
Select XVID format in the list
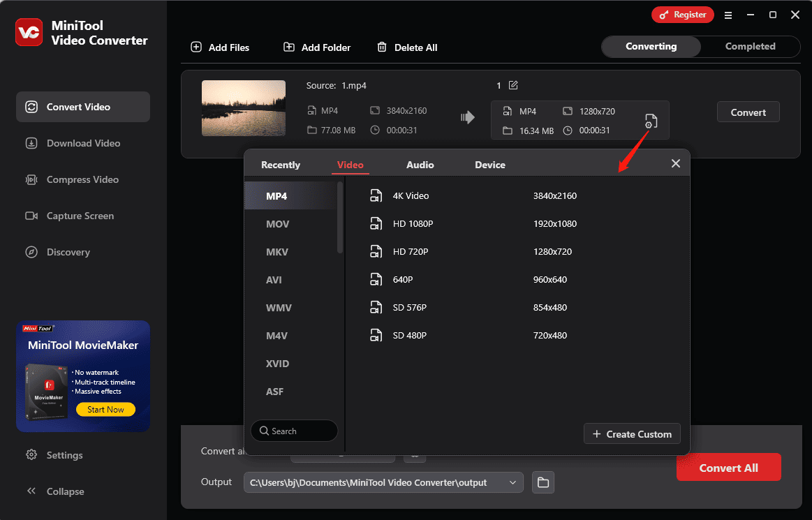(291, 364)
